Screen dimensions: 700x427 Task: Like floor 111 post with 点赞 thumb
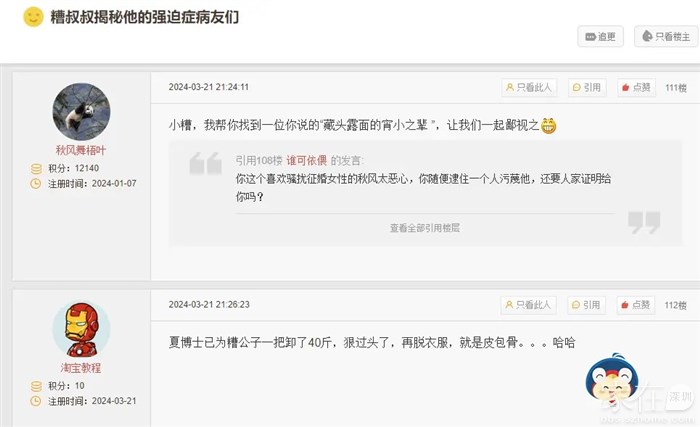(637, 88)
